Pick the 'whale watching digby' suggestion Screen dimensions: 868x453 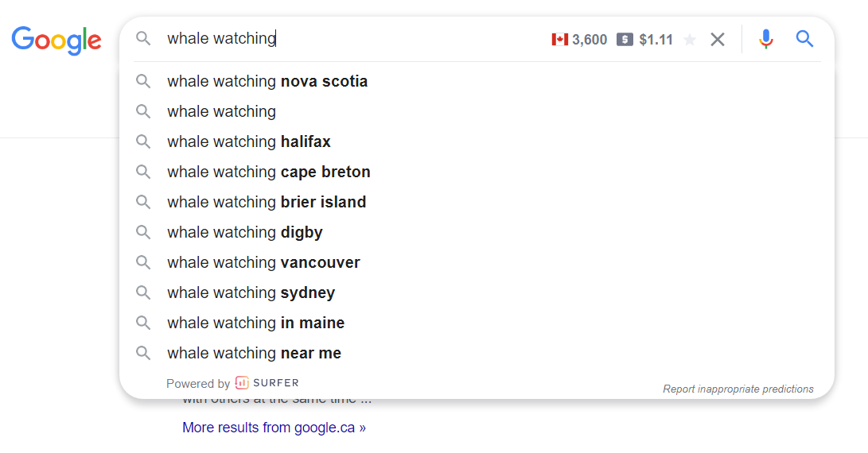244,232
